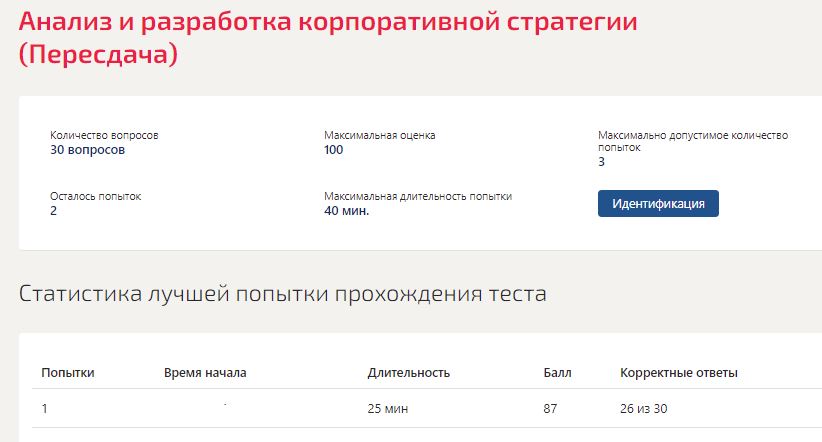822x442 pixels.
Task: Select the 30 вопросов value
Action: click(x=88, y=150)
